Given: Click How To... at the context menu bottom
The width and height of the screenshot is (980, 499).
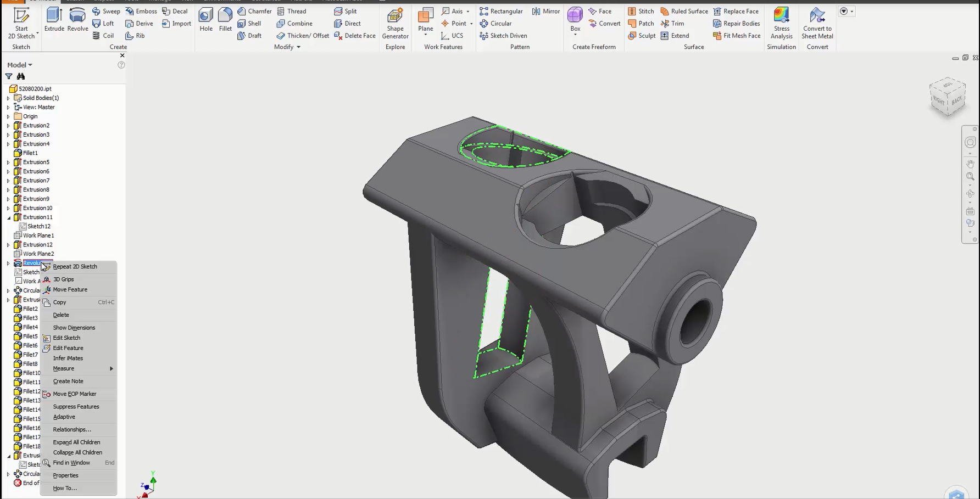Looking at the screenshot, I should point(64,487).
